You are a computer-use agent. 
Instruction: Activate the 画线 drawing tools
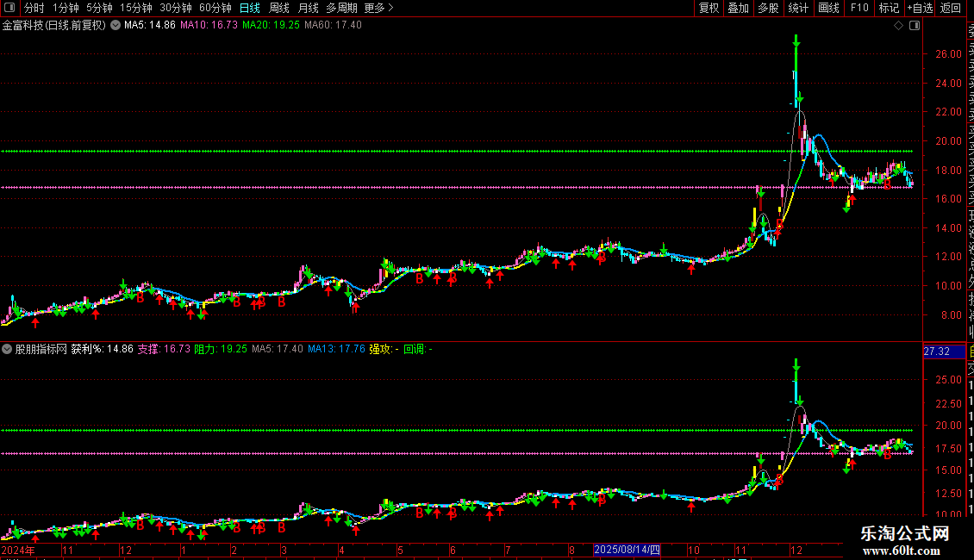828,8
